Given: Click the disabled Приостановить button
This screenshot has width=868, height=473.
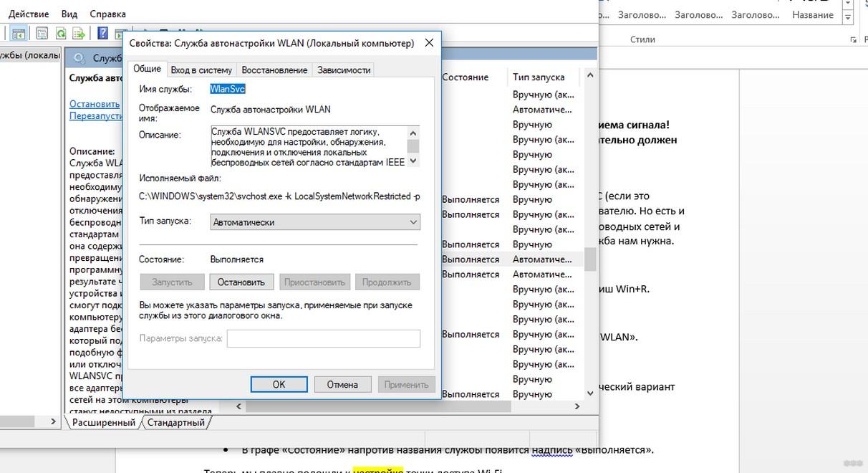Looking at the screenshot, I should 316,282.
